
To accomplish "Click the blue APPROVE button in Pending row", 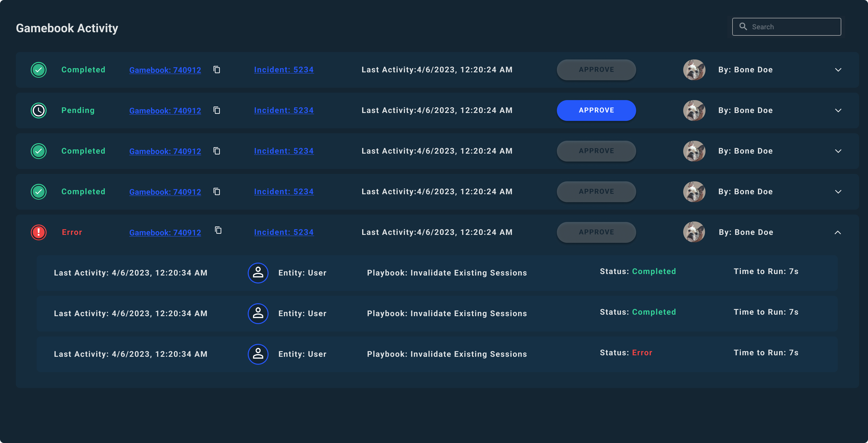I will click(597, 110).
